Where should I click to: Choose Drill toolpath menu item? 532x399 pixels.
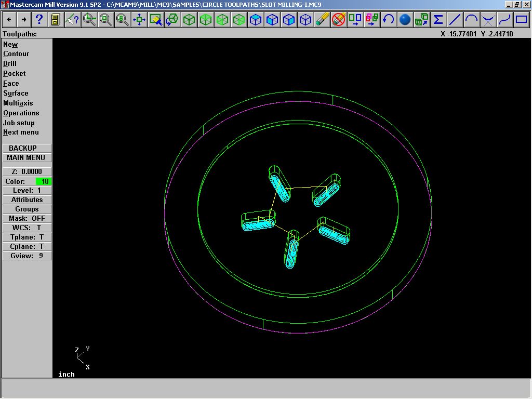pos(10,64)
